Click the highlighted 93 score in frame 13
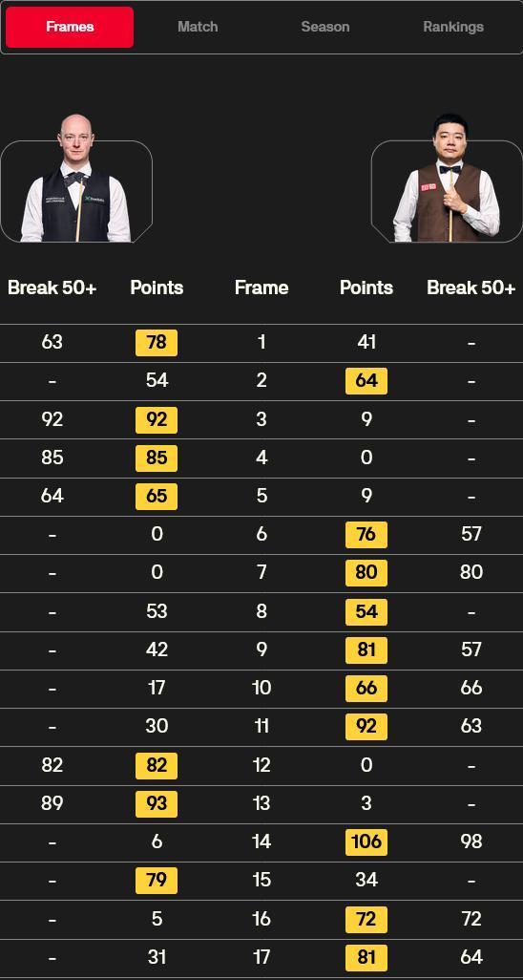This screenshot has width=523, height=980. [157, 803]
